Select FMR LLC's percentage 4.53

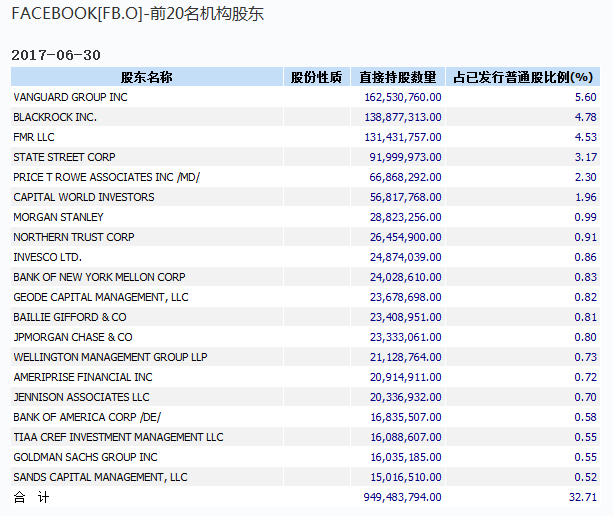coord(585,137)
